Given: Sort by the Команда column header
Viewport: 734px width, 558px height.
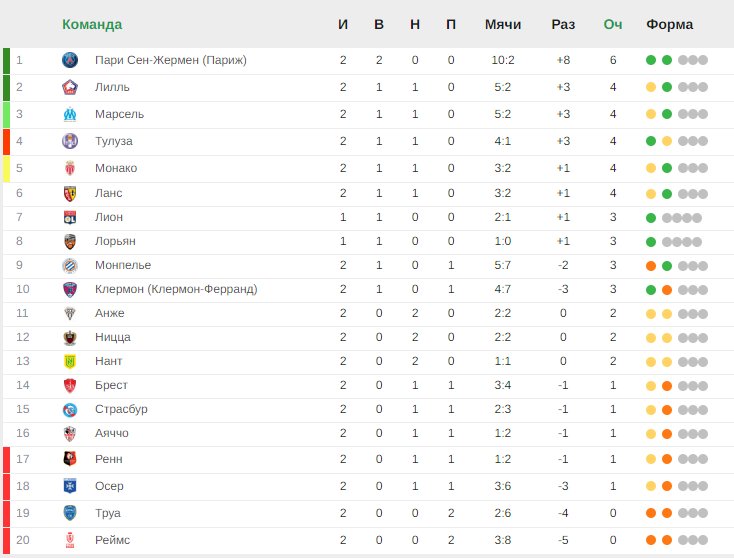Looking at the screenshot, I should 92,24.
